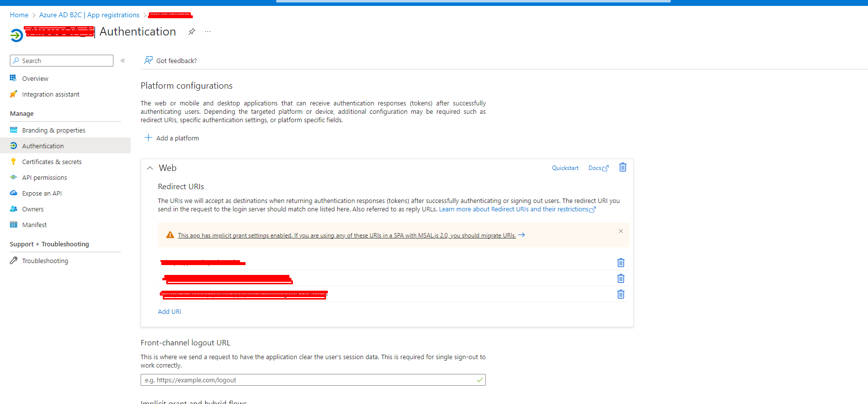Open the Quickstart link
The image size is (868, 404).
tap(565, 168)
